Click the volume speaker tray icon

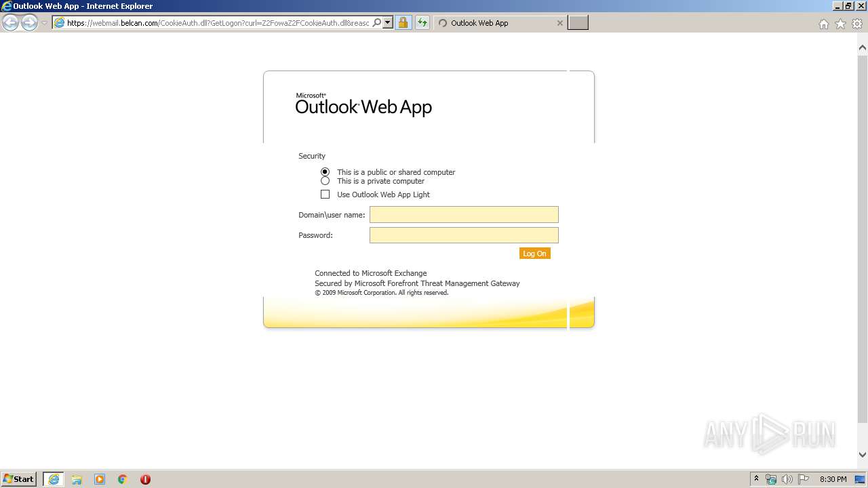pos(787,479)
